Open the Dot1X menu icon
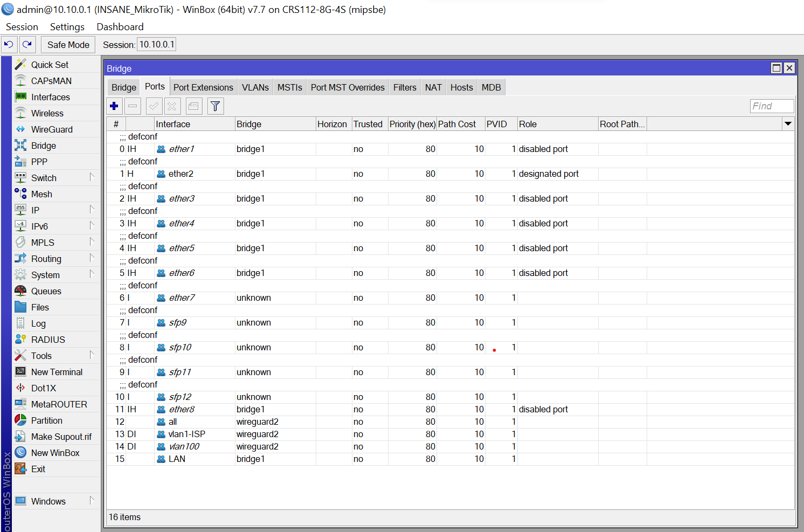 (20, 388)
